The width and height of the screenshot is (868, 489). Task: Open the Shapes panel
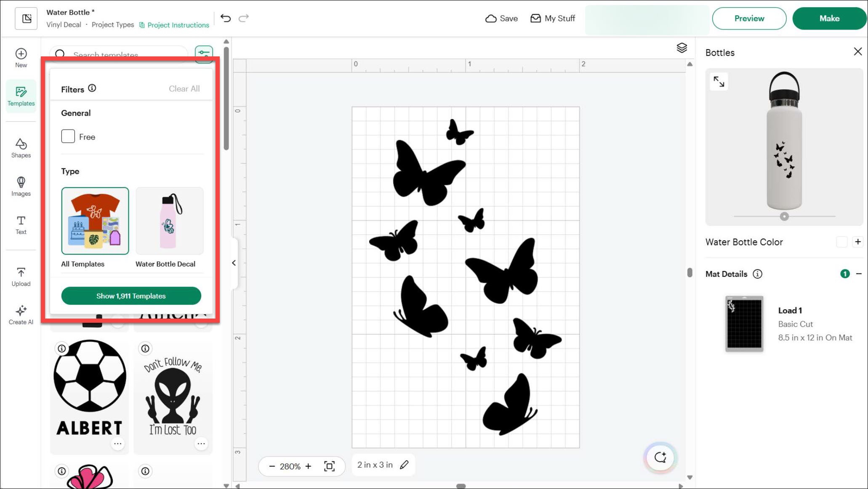[x=21, y=148]
